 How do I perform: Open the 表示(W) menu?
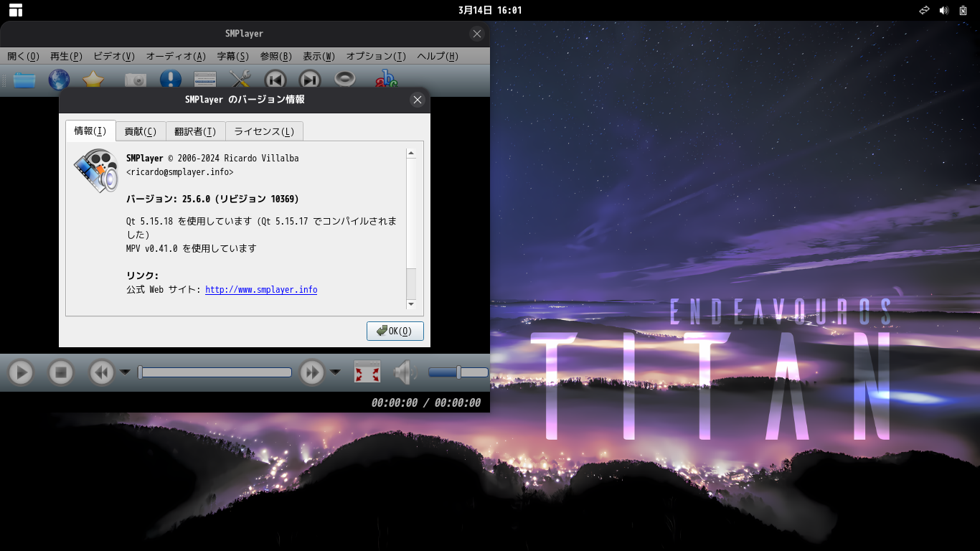[319, 56]
